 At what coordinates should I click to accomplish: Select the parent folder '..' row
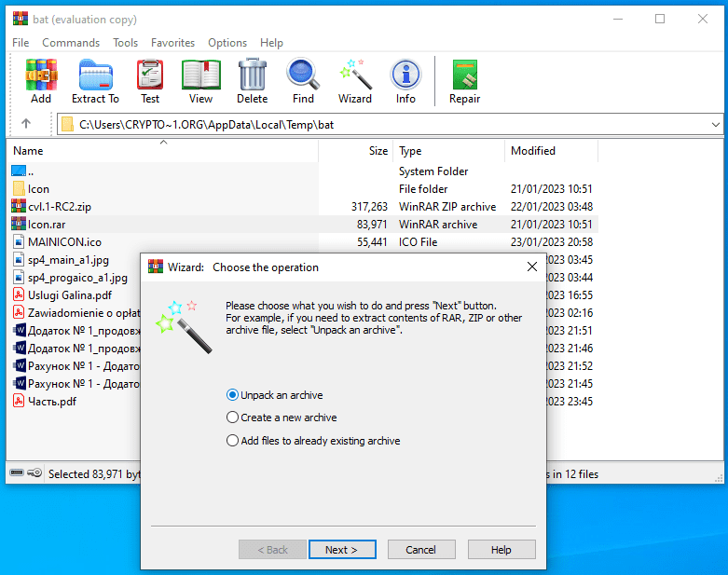click(303, 171)
